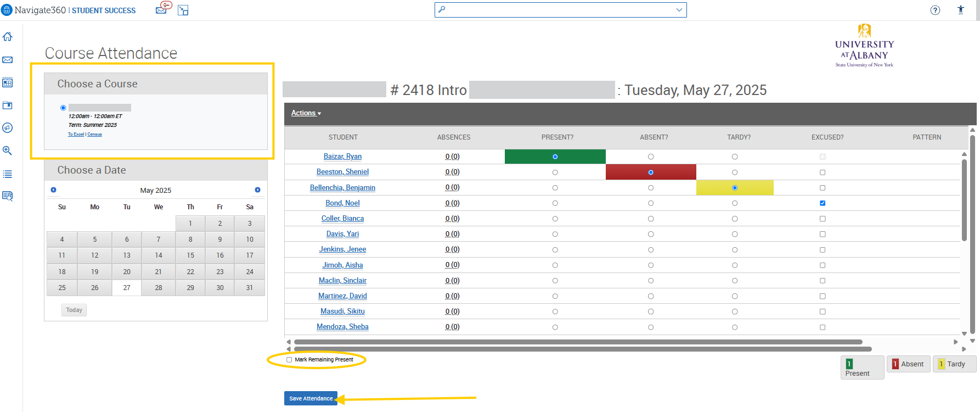This screenshot has height=412, width=980.
Task: Click the To Excel export link
Action: pos(76,135)
